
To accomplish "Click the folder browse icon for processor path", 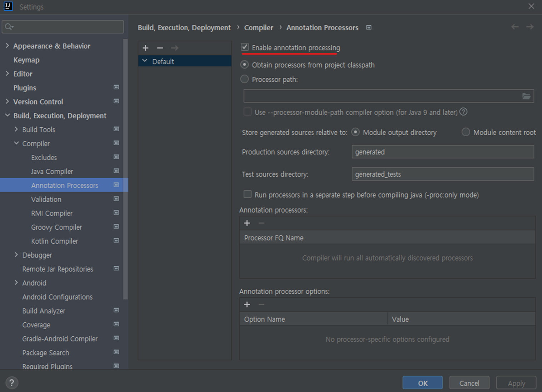I will (x=526, y=96).
